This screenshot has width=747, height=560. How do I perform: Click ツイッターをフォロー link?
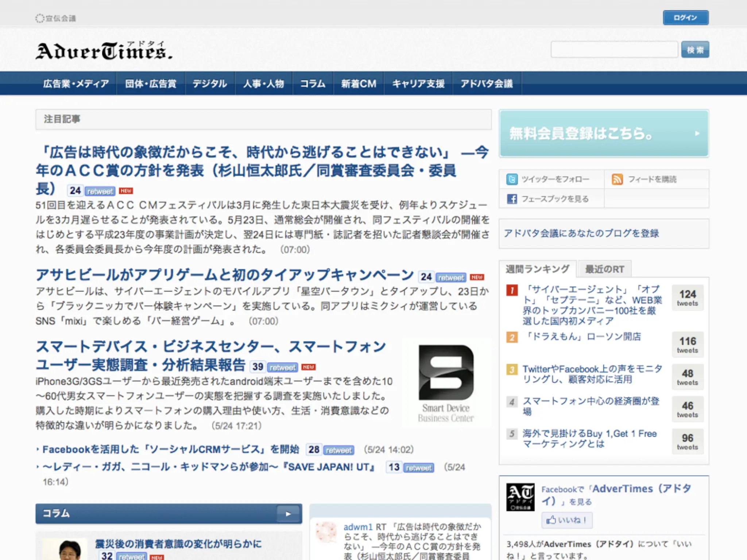coord(555,179)
